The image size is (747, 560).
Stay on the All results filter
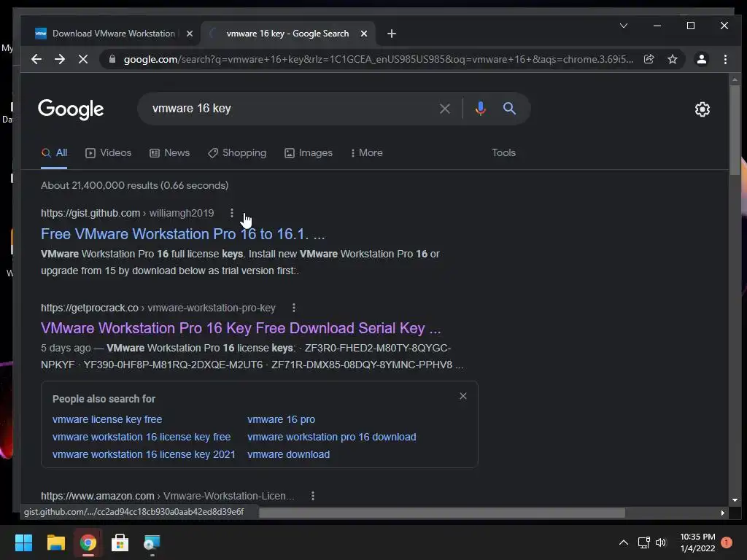click(x=54, y=153)
